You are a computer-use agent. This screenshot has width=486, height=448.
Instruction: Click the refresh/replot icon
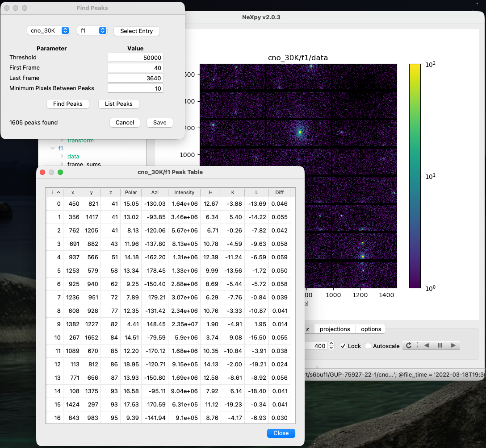coord(409,345)
